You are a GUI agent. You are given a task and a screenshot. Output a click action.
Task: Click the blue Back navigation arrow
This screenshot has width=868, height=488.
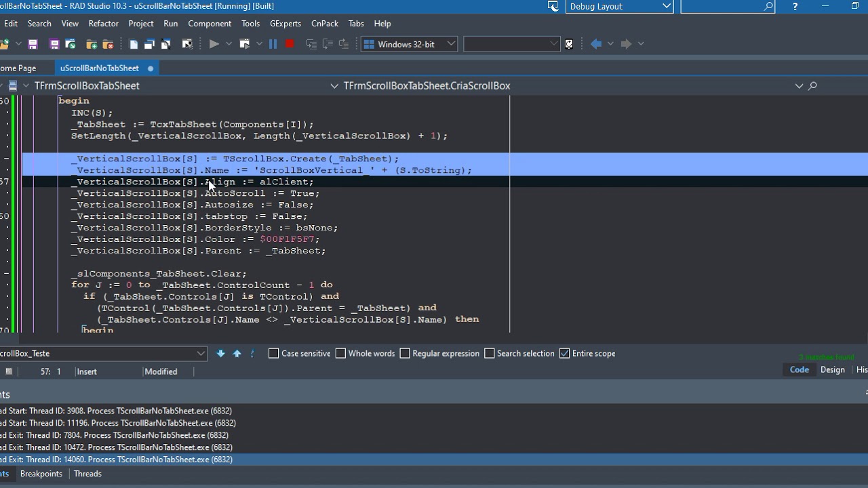click(596, 44)
